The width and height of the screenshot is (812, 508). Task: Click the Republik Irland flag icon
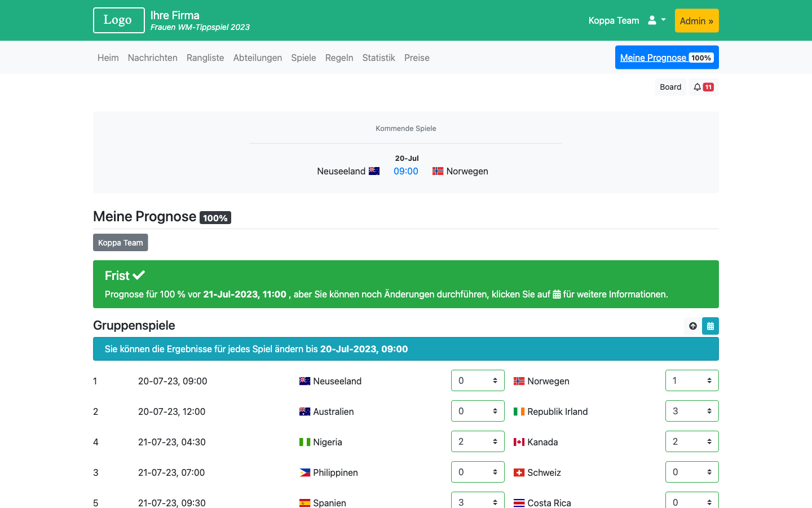(519, 411)
